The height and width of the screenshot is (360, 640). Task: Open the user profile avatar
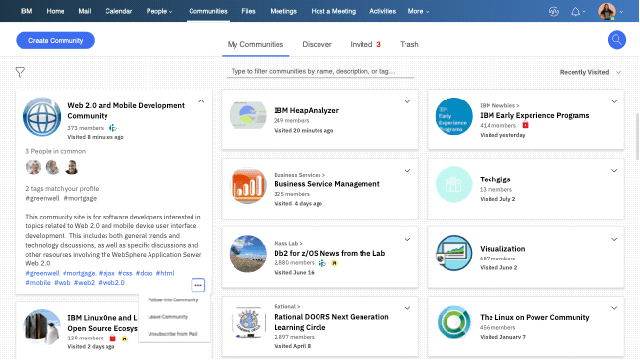(607, 11)
